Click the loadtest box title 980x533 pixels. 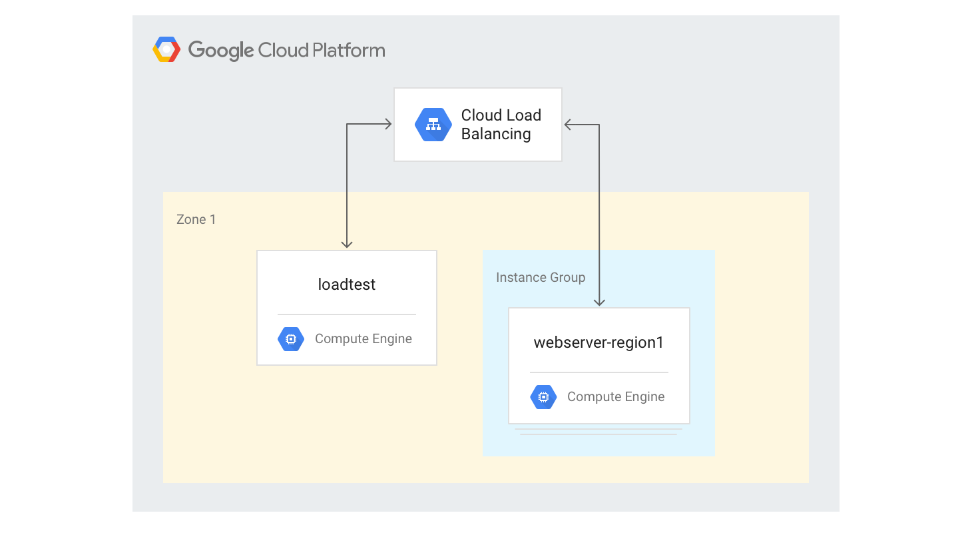pyautogui.click(x=346, y=284)
